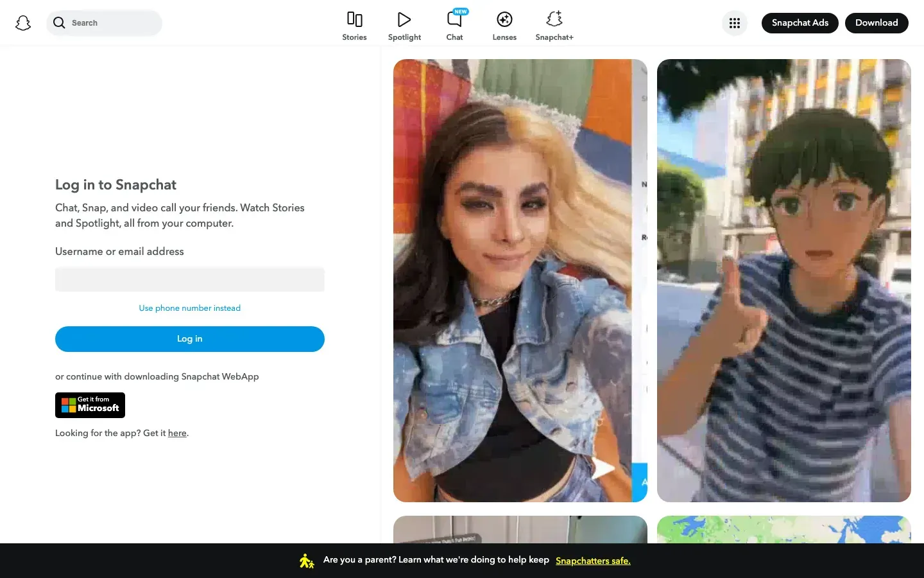
Task: Open the Snapchatters safe link
Action: tap(592, 561)
